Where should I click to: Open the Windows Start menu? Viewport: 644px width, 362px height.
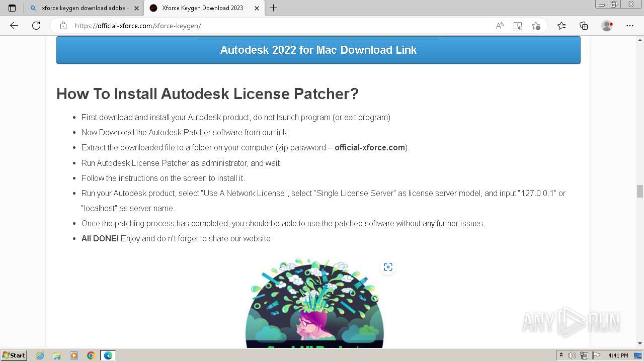(x=14, y=355)
